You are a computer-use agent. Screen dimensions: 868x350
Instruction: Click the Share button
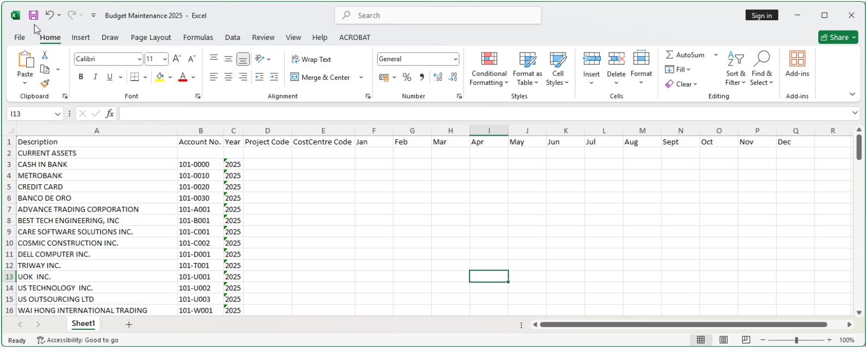(x=838, y=37)
